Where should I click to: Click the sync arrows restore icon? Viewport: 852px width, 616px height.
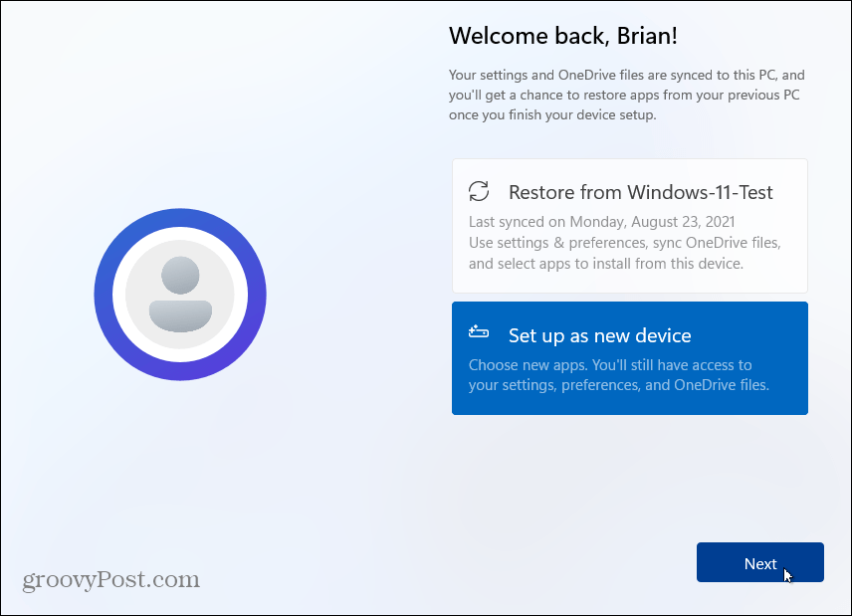(479, 191)
